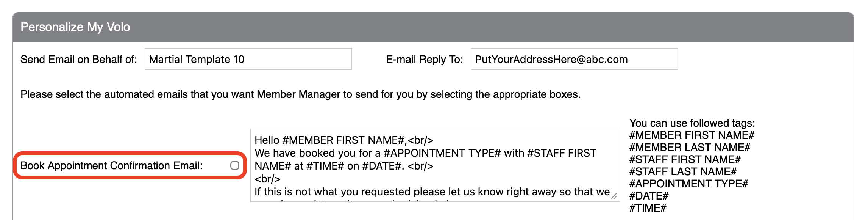Click the #DATE# tag in the tags list
The image size is (868, 220).
[x=649, y=196]
